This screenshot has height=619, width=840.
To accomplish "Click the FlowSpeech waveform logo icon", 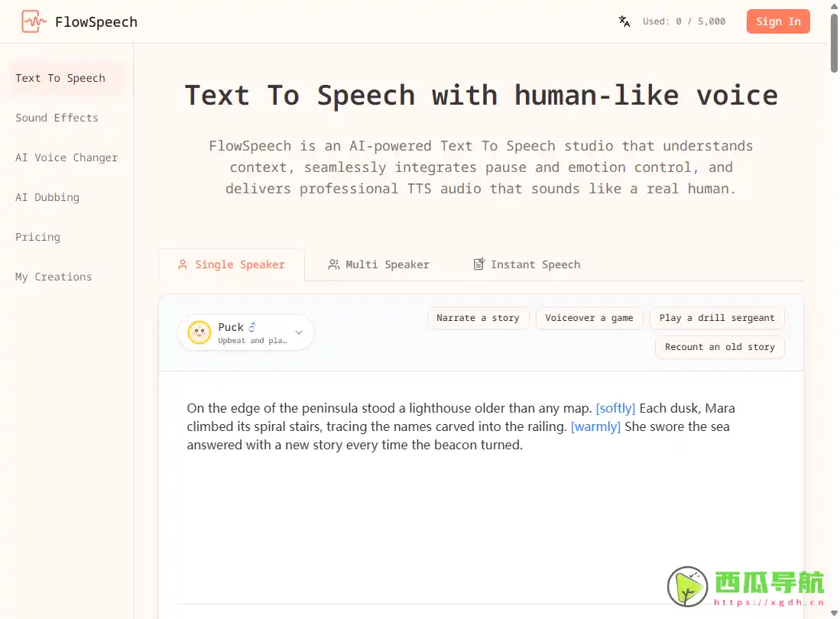I will pos(33,22).
